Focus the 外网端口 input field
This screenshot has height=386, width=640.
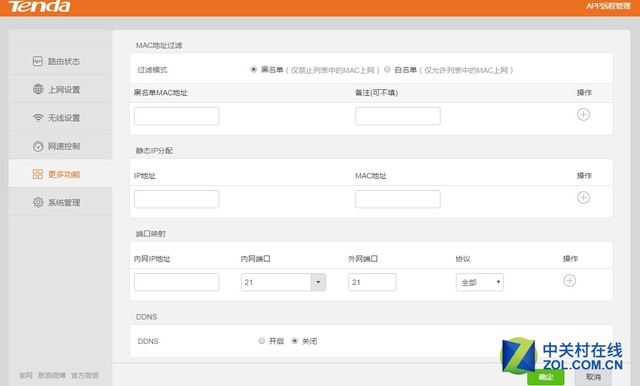tap(372, 282)
